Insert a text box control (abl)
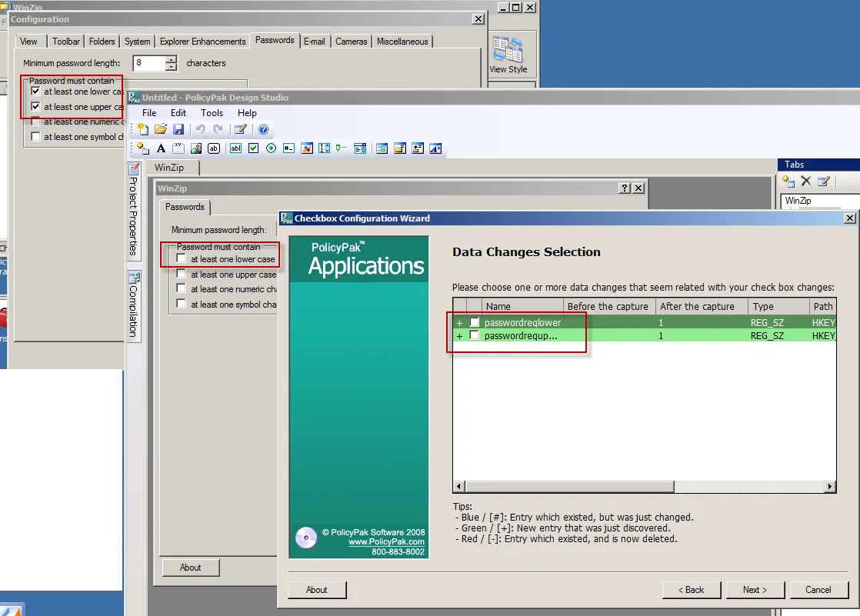The image size is (860, 616). coord(236,148)
